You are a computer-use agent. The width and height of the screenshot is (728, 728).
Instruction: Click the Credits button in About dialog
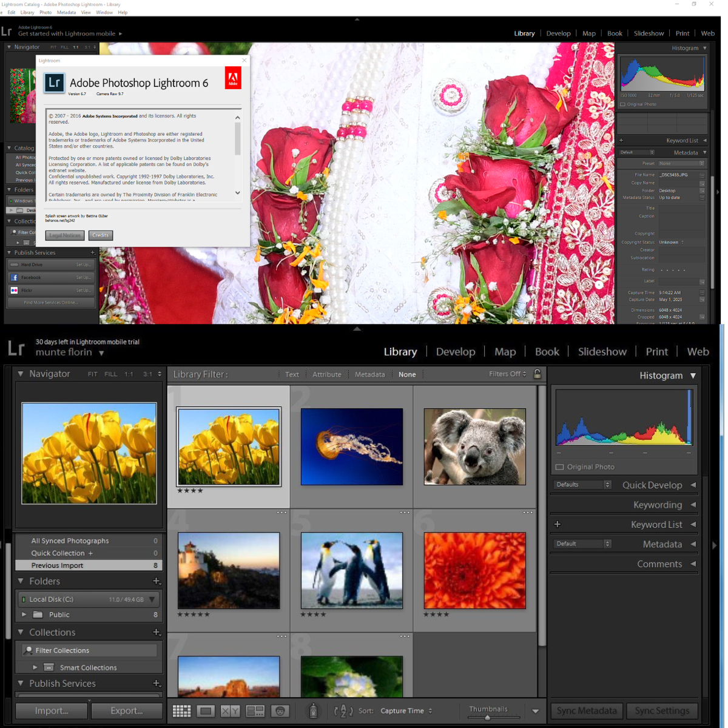(x=101, y=235)
